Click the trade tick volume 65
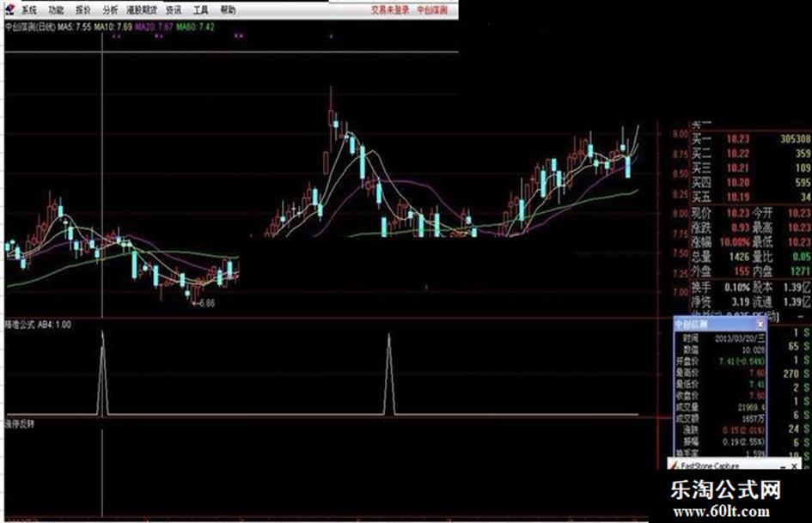Image resolution: width=812 pixels, height=523 pixels. (x=793, y=346)
